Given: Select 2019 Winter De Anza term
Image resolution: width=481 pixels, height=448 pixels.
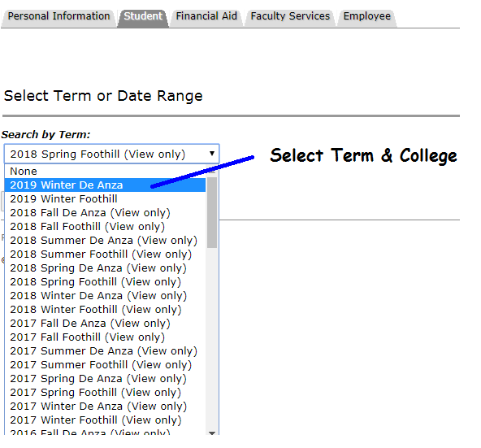Looking at the screenshot, I should point(105,185).
